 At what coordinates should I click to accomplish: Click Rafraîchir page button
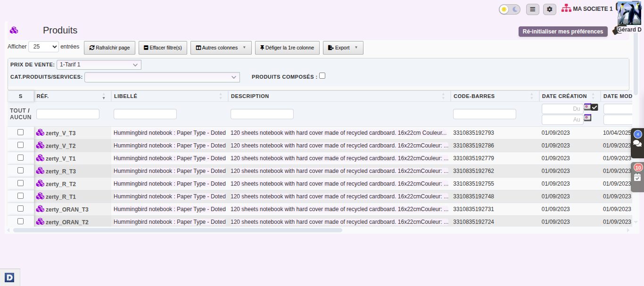pos(110,48)
